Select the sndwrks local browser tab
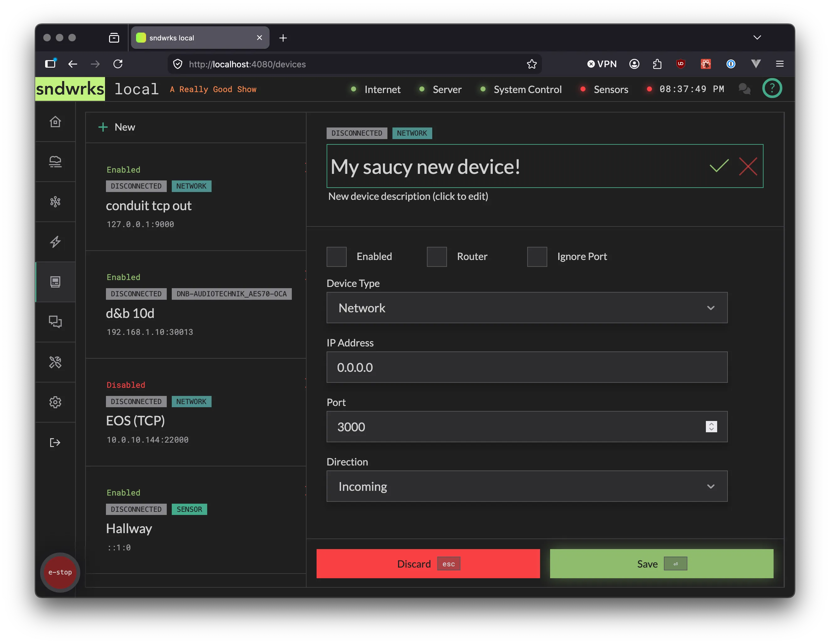Screen dimensions: 830x644 point(200,38)
